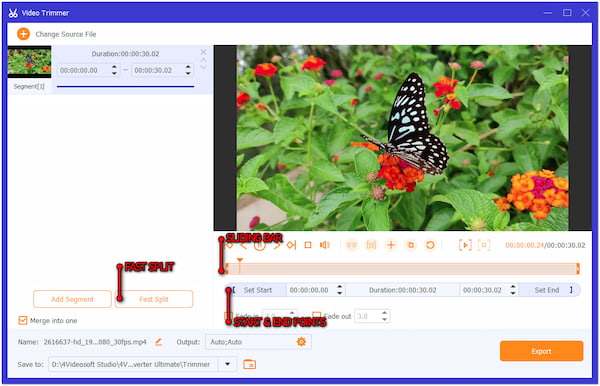Click the middle of the trimming timeline bar
Image resolution: width=600 pixels, height=386 pixels.
[403, 269]
